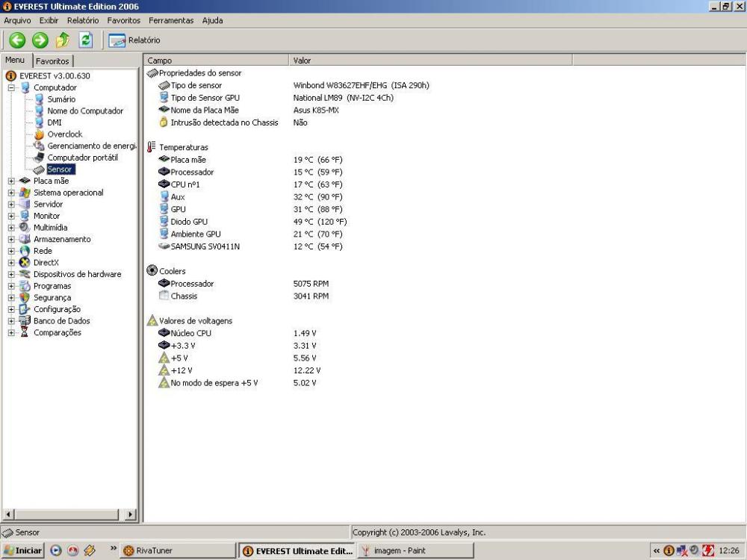Click the Valor column header

[x=303, y=60]
